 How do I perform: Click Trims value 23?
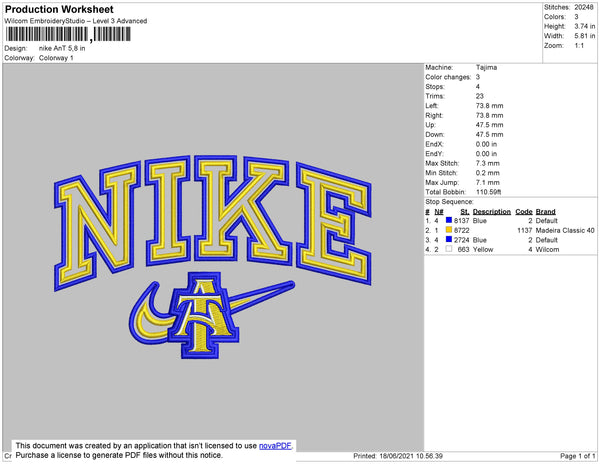480,96
